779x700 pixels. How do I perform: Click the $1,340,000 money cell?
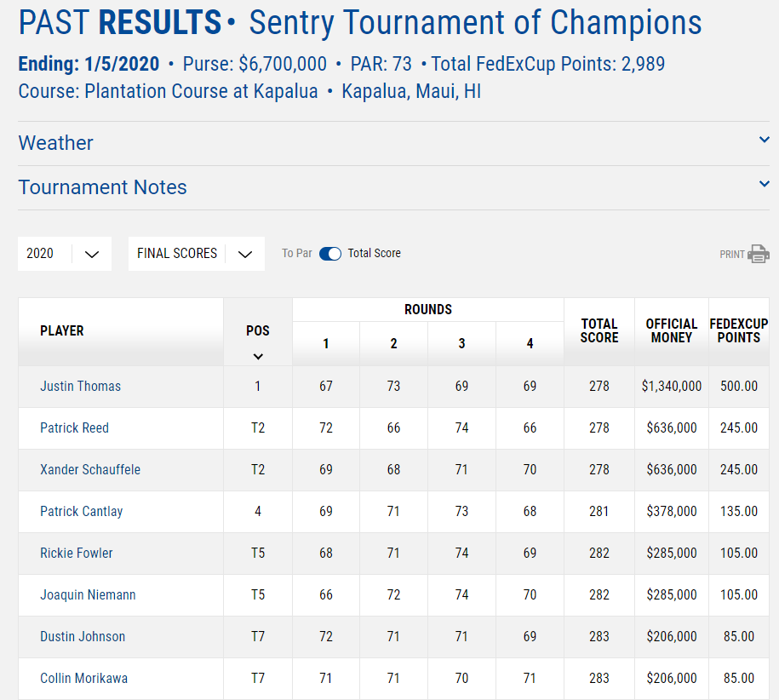click(671, 386)
